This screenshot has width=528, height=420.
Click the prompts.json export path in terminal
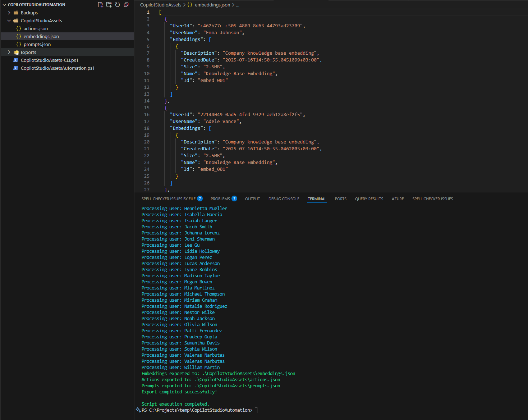(x=237, y=386)
